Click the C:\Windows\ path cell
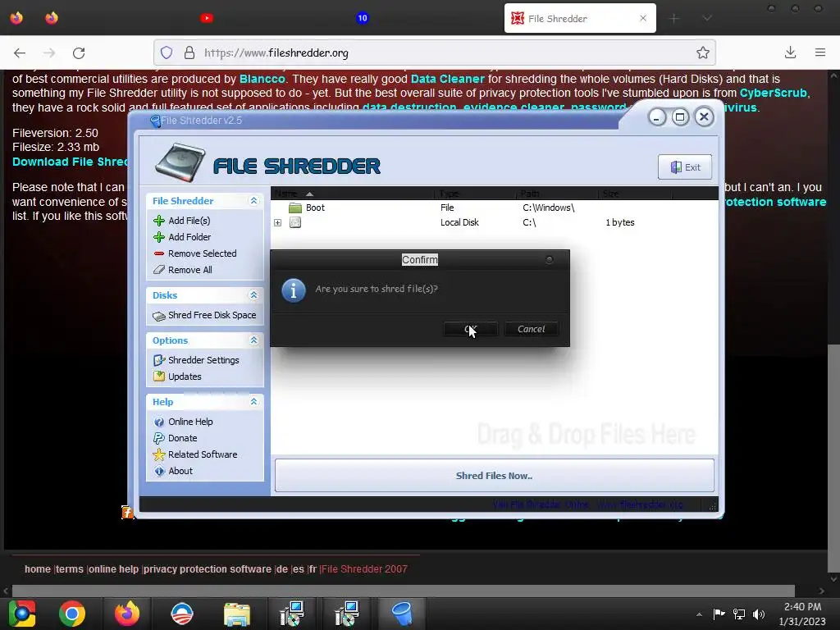Image resolution: width=840 pixels, height=630 pixels. pyautogui.click(x=549, y=208)
